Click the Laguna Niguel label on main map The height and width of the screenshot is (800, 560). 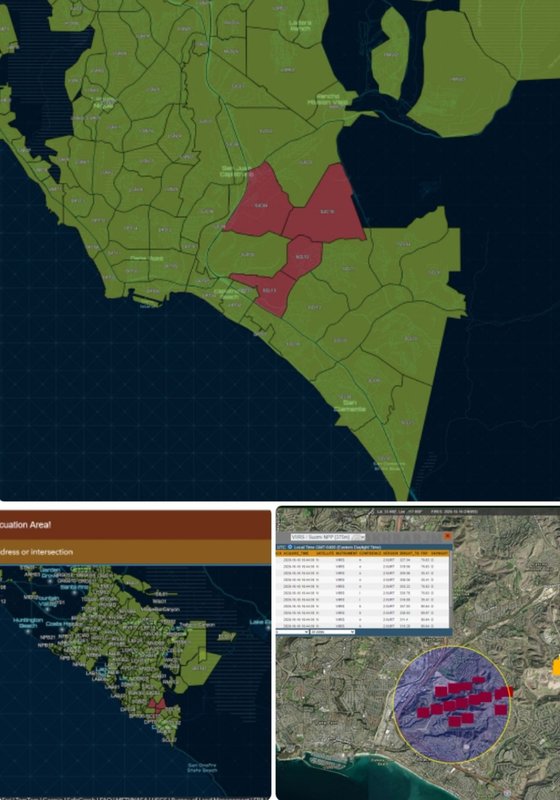pos(104,102)
